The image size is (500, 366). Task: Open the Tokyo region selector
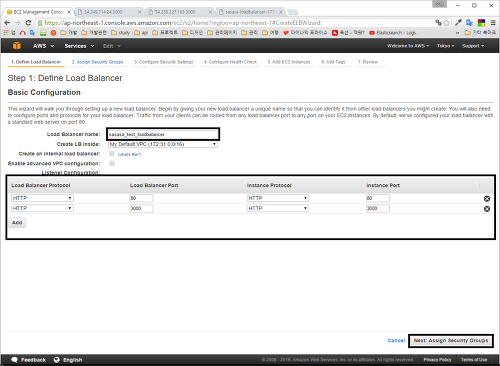pos(445,46)
